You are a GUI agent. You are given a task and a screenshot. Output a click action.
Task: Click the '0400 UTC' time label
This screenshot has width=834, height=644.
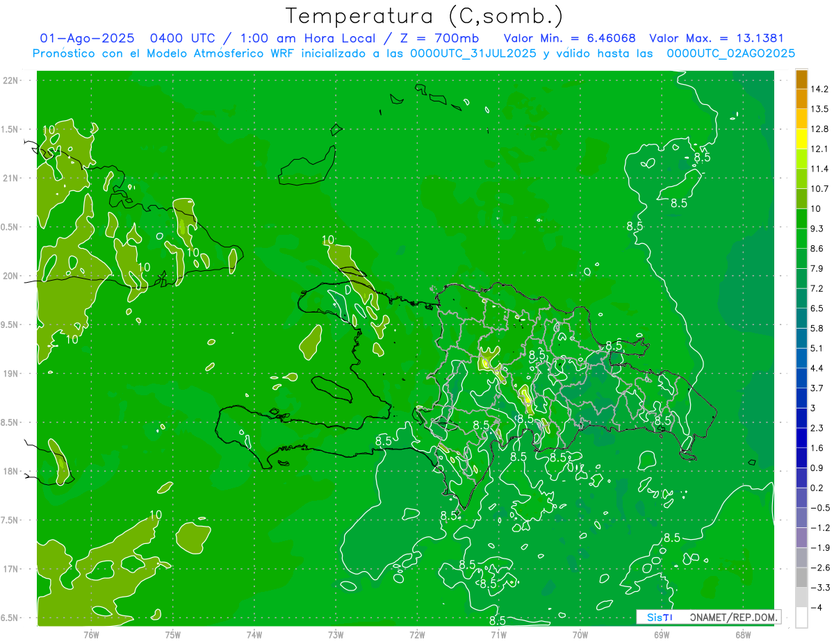point(183,38)
